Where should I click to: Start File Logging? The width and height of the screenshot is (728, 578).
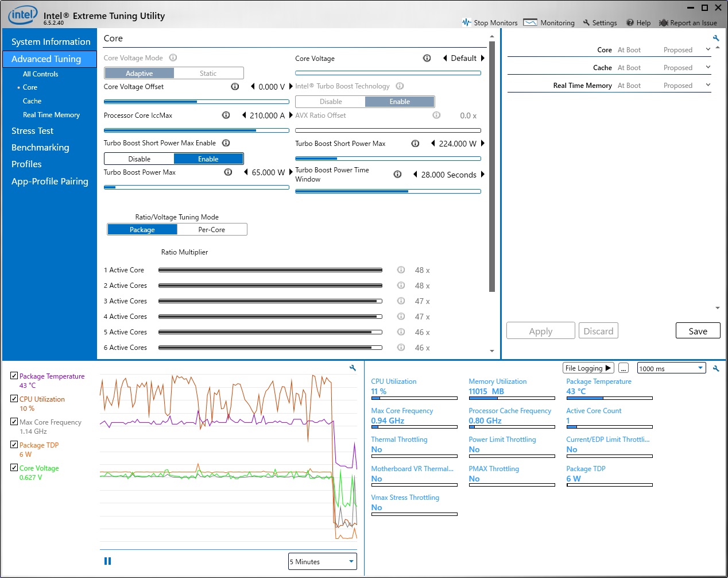pyautogui.click(x=588, y=368)
